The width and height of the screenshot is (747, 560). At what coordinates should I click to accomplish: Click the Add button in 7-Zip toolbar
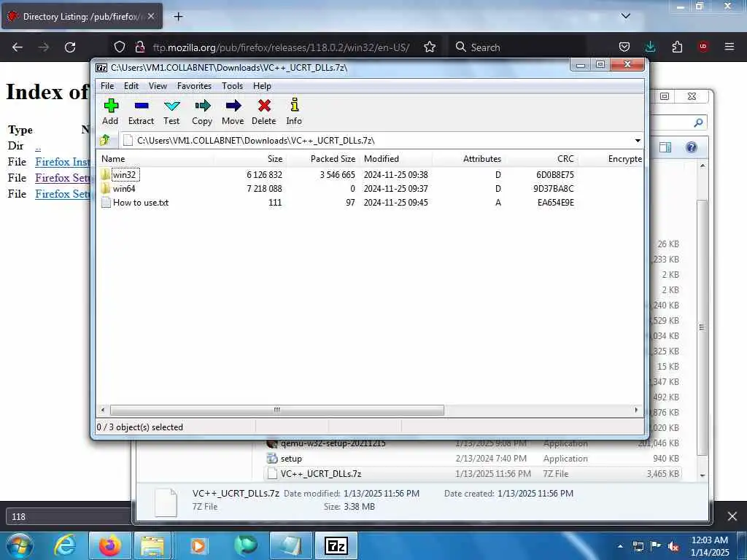click(111, 112)
